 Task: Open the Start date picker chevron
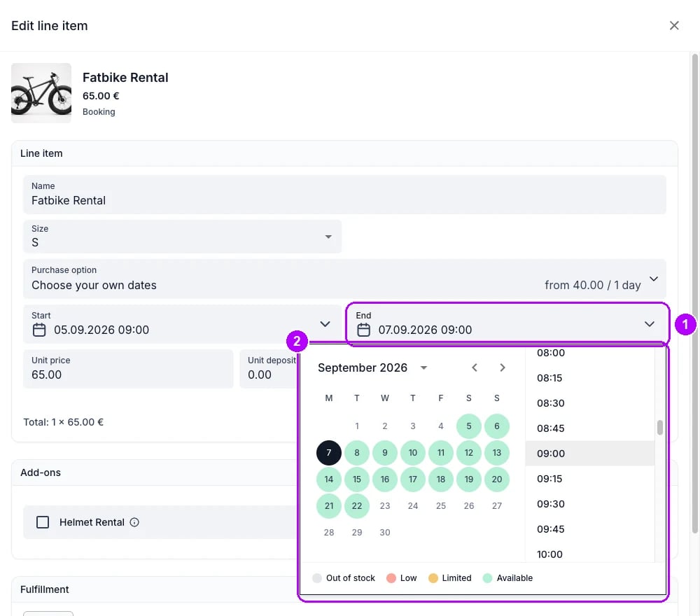pyautogui.click(x=325, y=324)
